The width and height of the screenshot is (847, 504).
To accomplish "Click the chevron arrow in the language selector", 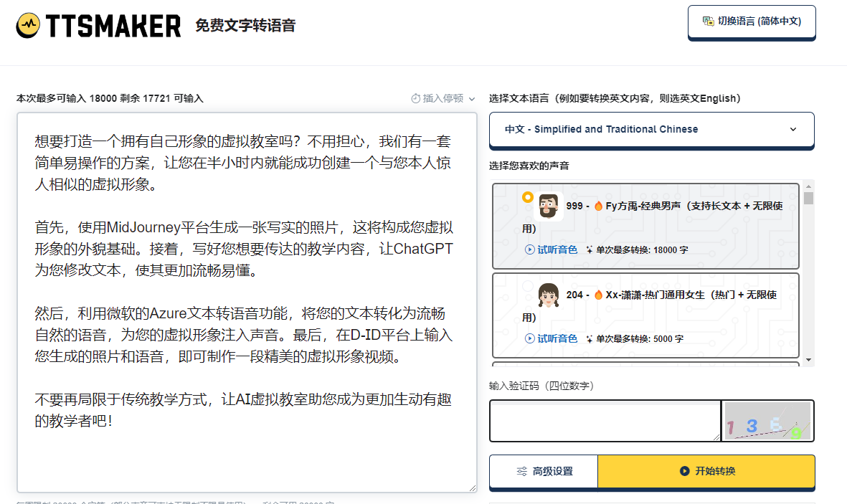I will pyautogui.click(x=792, y=130).
